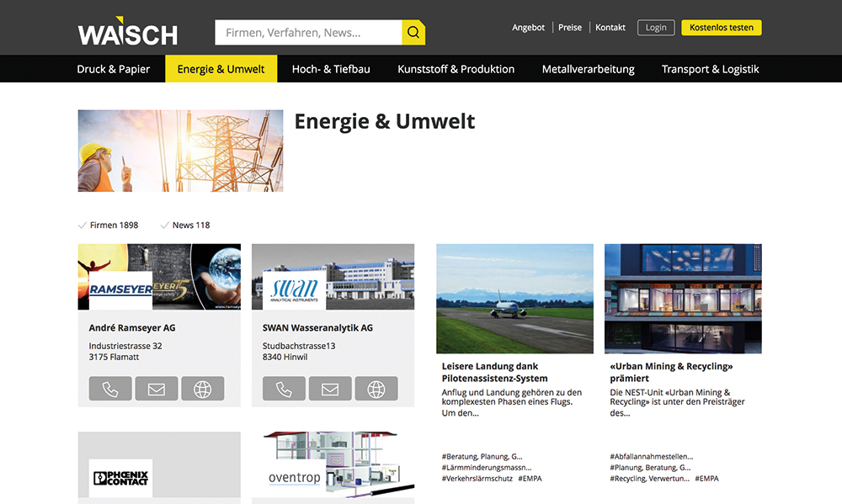842x504 pixels.
Task: Open the Kunststoff & Produktion category
Action: [x=456, y=69]
